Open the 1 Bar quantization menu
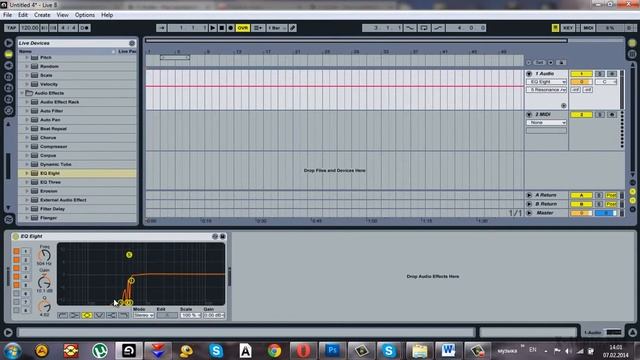The image size is (640, 360). click(276, 28)
